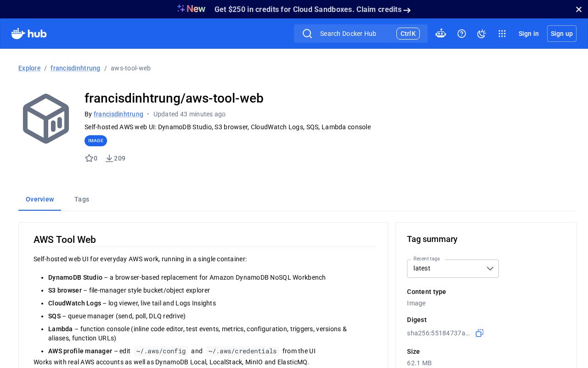Click the sparkle New badge in banner

coord(191,9)
